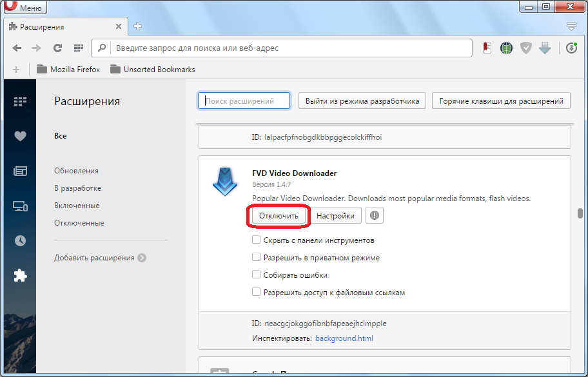
Task: Enable 'Разрешить в приватном режиме' checkbox
Action: coord(257,258)
